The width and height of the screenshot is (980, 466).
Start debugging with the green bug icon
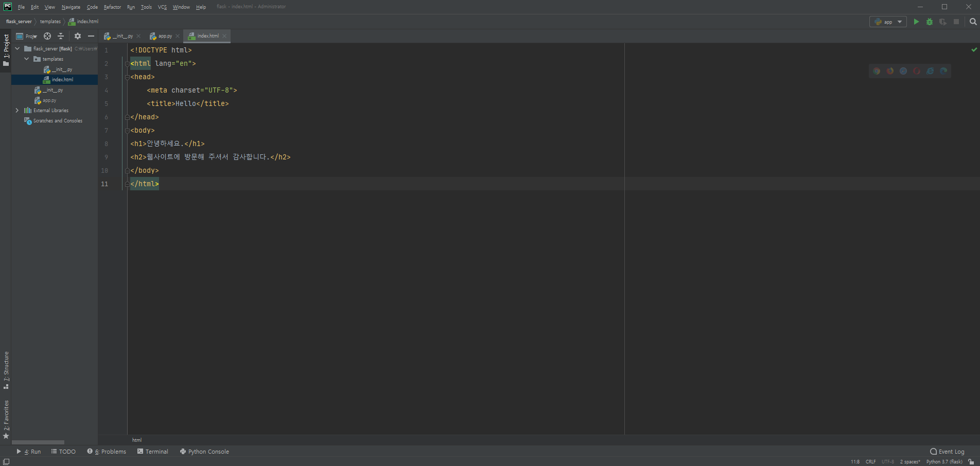tap(930, 22)
